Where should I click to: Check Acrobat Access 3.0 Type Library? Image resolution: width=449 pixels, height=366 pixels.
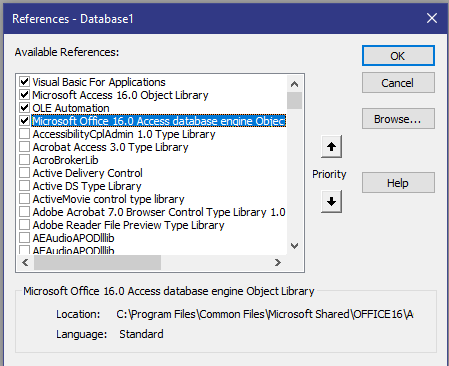pos(24,147)
